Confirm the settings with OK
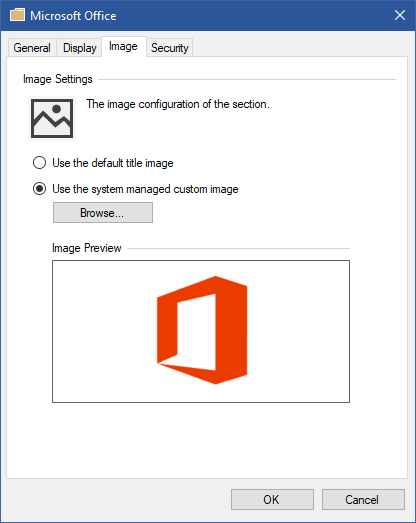Screen dimensions: 416x523 click(272, 500)
